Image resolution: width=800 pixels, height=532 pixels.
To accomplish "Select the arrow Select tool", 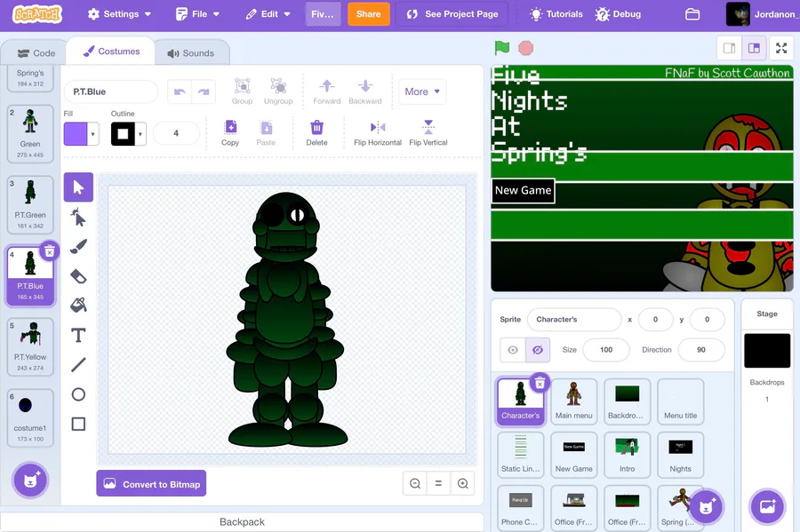I will pyautogui.click(x=78, y=187).
